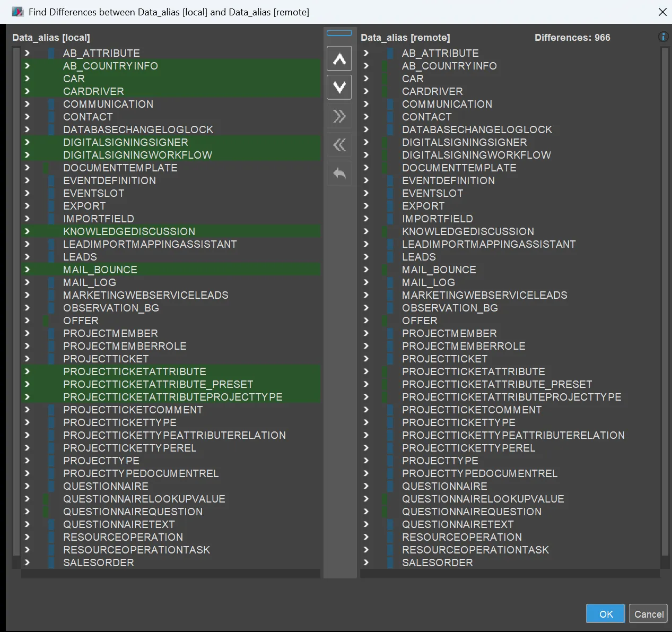Screen dimensions: 672x632
Task: Copy change to local with left double-chevron
Action: [x=339, y=145]
